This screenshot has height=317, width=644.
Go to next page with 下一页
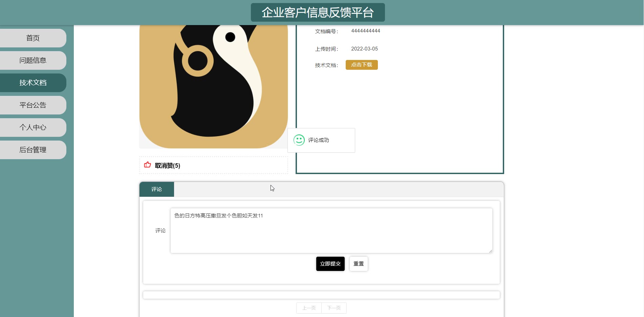334,308
